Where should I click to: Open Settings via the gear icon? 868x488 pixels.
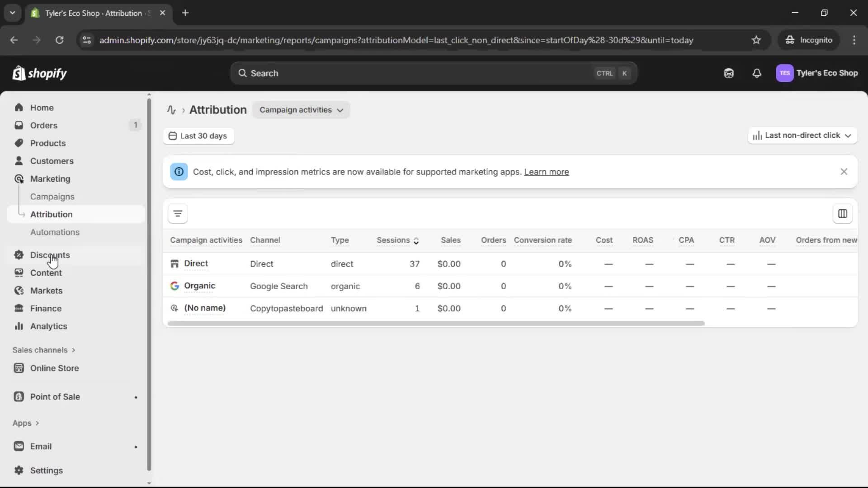[x=19, y=470]
